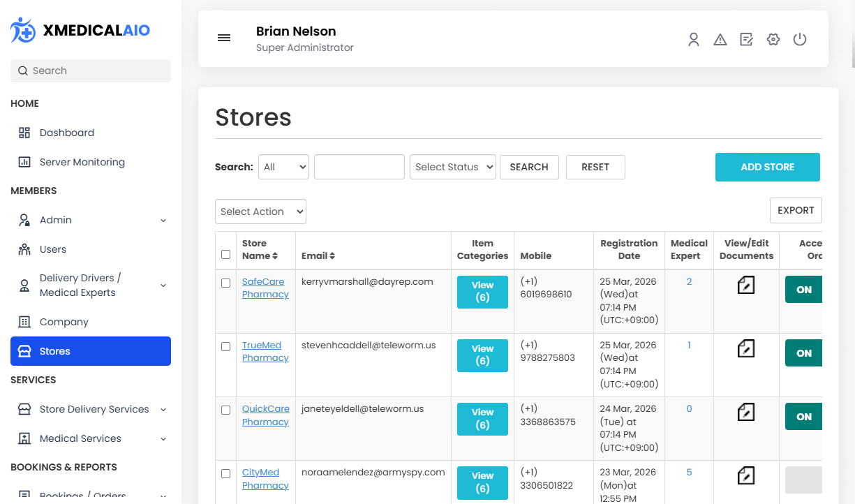Open the Select Status dropdown
The height and width of the screenshot is (504, 855).
point(452,167)
